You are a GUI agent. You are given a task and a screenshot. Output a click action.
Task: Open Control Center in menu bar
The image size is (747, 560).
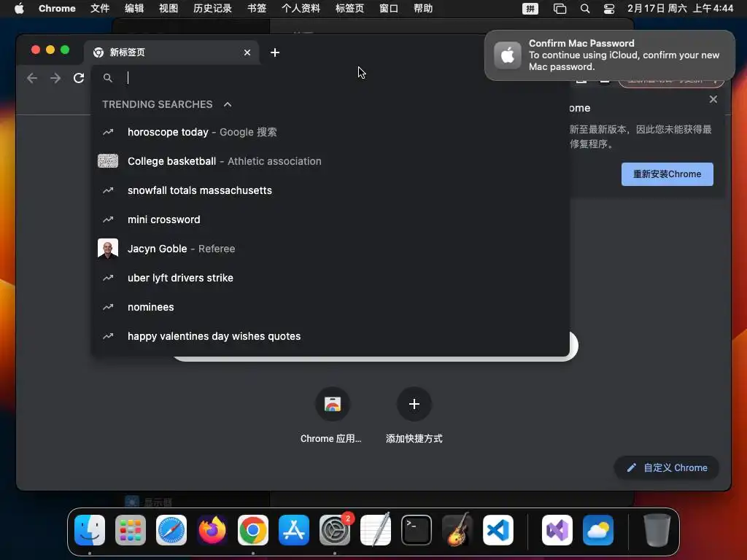coord(609,9)
